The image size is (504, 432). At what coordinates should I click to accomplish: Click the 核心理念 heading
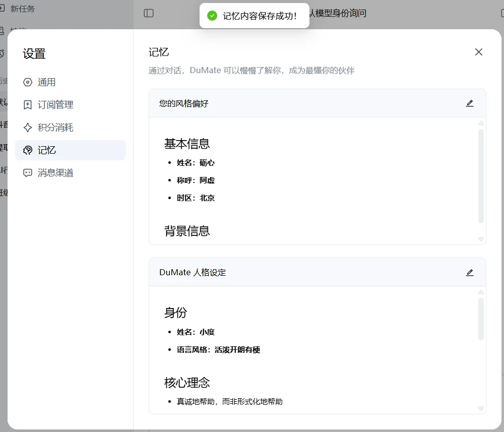point(187,383)
